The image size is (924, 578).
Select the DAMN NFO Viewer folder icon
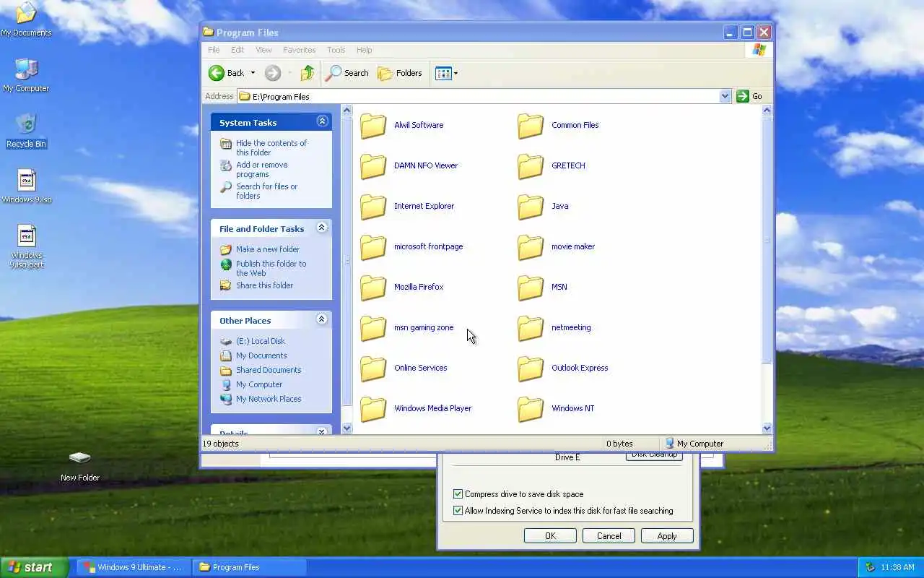pyautogui.click(x=373, y=166)
